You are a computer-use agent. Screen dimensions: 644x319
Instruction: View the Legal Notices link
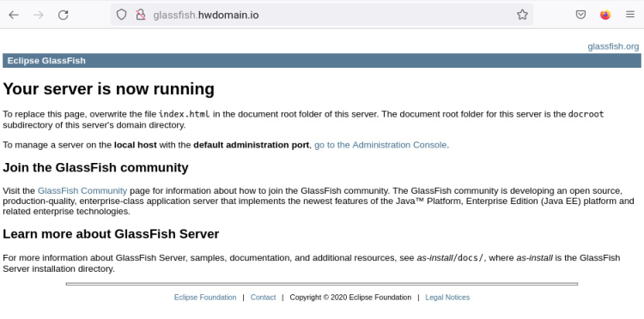[x=447, y=298]
